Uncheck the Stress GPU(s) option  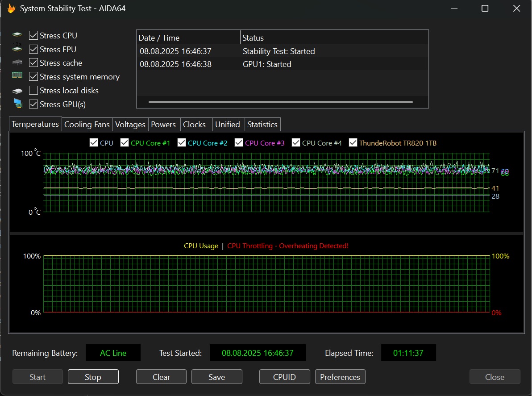(33, 104)
